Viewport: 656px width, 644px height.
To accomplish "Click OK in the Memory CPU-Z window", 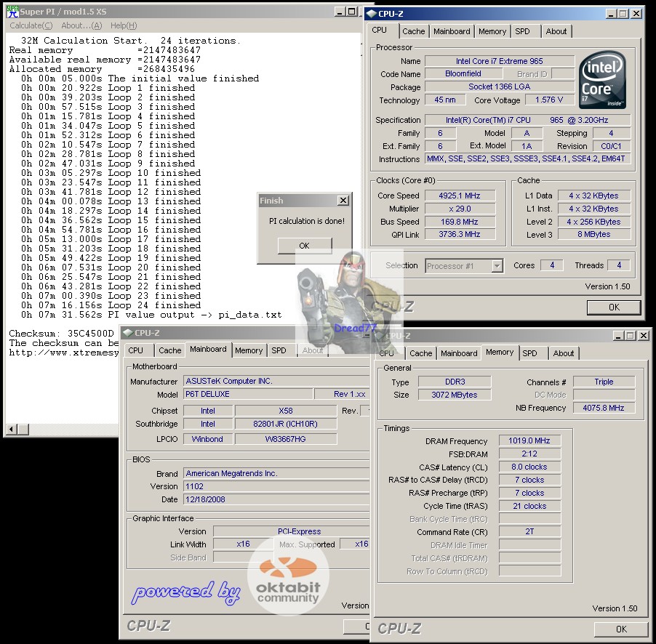I will click(x=621, y=629).
